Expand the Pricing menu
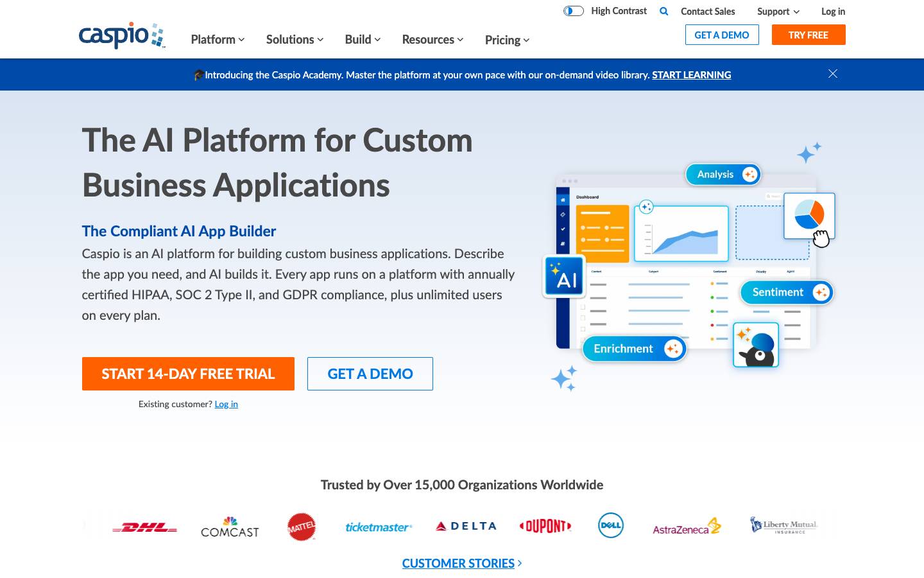The image size is (924, 578). (x=507, y=40)
